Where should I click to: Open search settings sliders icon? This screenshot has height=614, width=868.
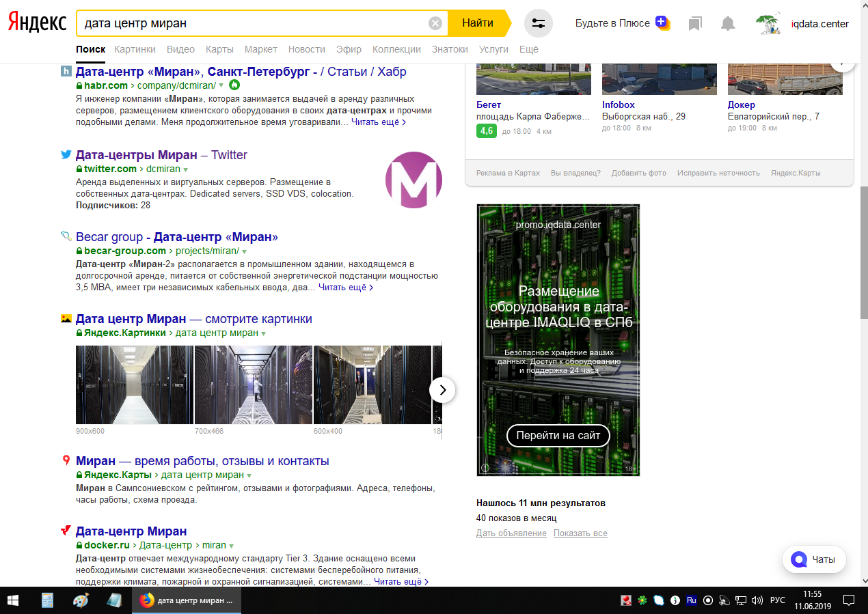[539, 23]
